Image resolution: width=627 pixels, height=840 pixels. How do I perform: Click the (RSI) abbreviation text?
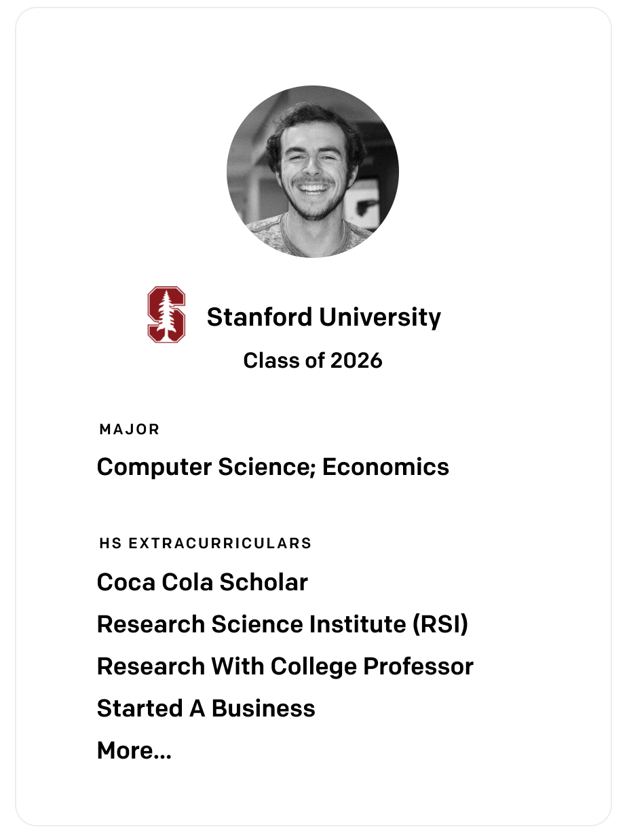[440, 624]
